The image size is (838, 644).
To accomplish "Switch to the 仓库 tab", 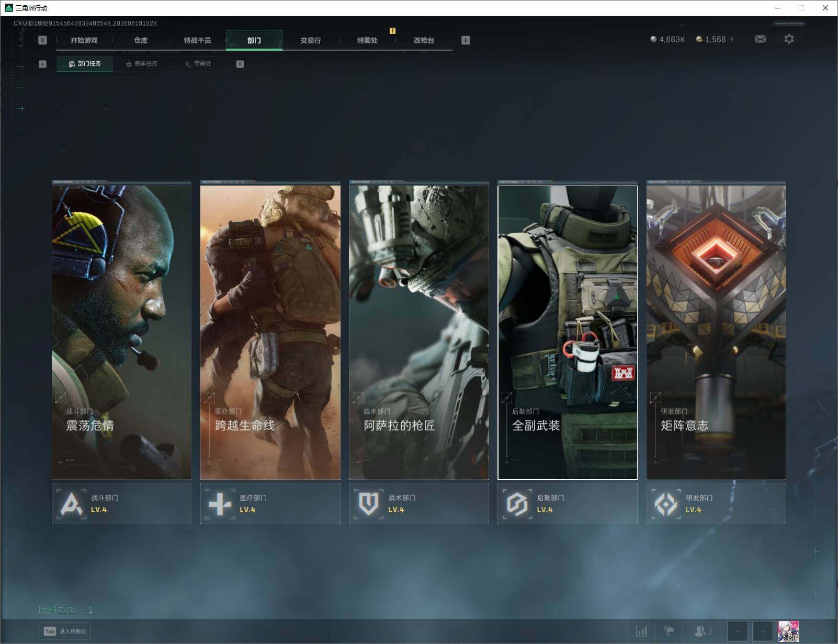I will (x=141, y=40).
